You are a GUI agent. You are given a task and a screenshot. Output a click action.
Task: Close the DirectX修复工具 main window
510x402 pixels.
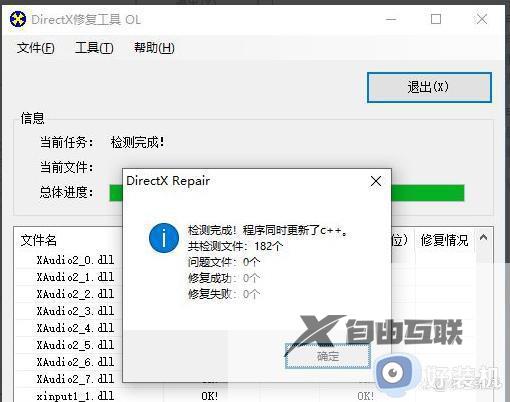pyautogui.click(x=481, y=19)
